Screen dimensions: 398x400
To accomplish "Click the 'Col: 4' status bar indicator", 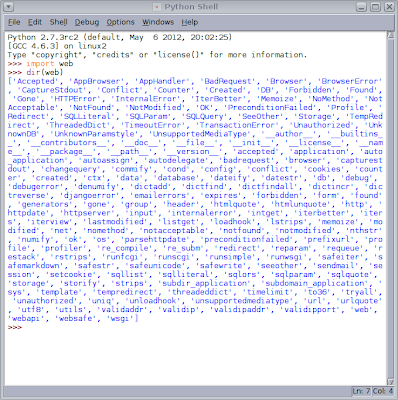I will 382,391.
